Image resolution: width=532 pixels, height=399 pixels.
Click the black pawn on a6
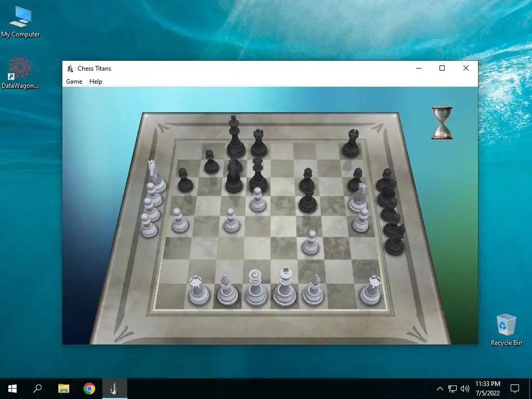coord(185,180)
